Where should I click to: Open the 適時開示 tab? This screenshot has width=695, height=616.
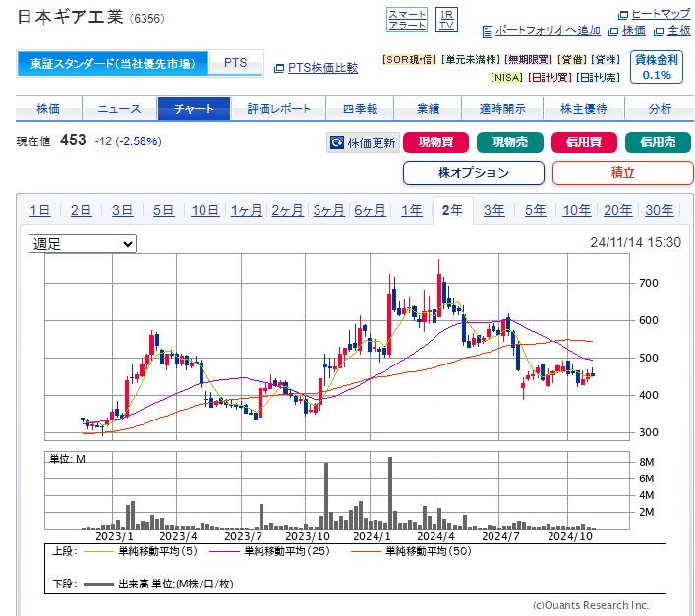pyautogui.click(x=502, y=108)
